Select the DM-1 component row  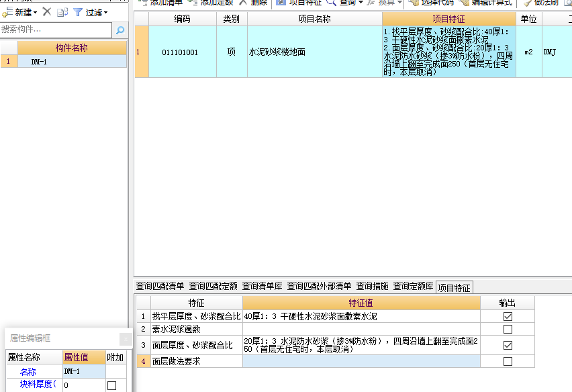point(73,62)
